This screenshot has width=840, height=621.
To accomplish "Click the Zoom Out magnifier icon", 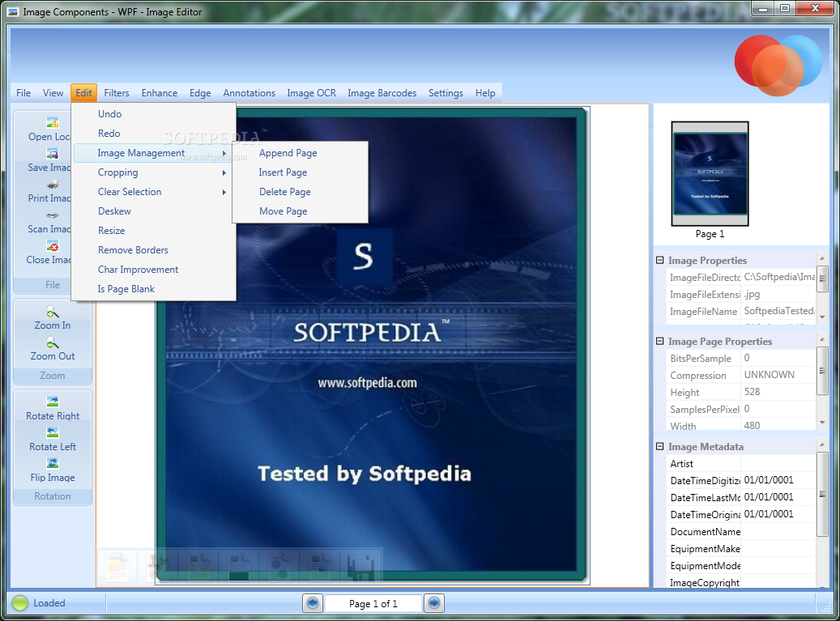I will (52, 342).
